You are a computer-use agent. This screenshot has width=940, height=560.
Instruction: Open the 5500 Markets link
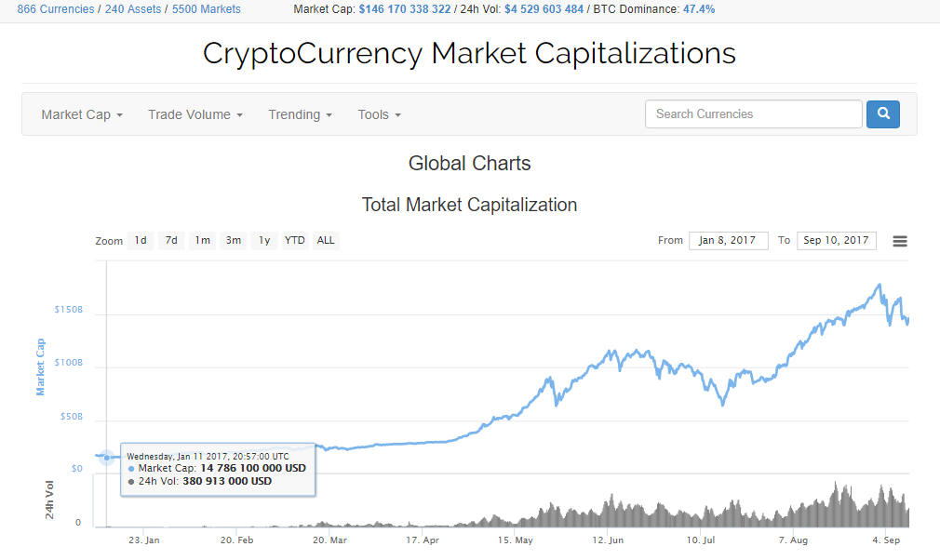pyautogui.click(x=206, y=9)
